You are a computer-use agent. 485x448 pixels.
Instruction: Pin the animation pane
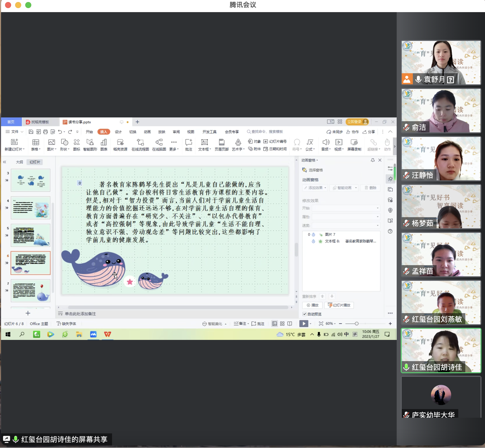tap(372, 160)
